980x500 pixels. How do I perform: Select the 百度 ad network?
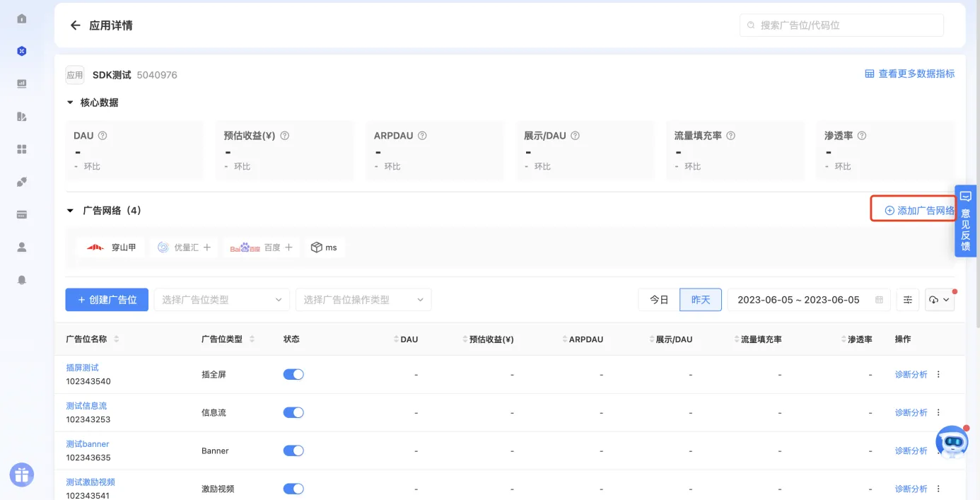[262, 248]
